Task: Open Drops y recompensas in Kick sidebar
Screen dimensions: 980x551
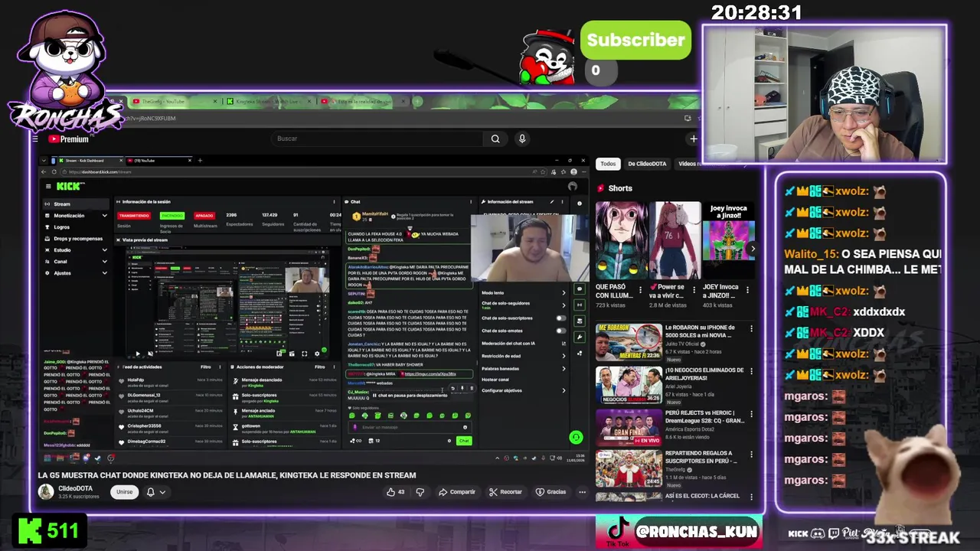Action: click(x=75, y=239)
